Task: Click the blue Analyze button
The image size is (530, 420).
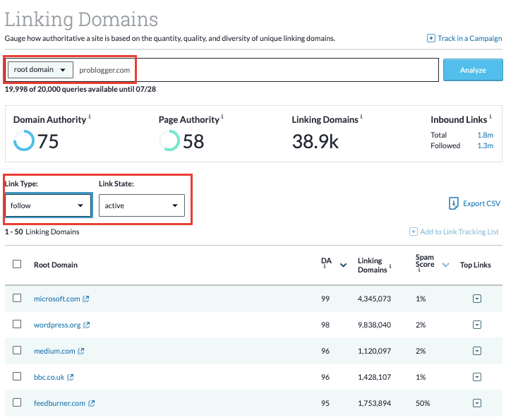Action: [473, 70]
